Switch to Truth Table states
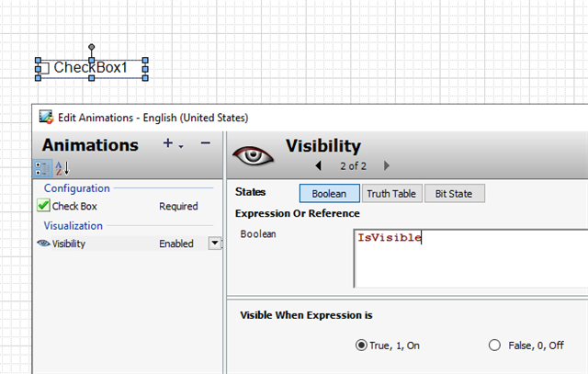The width and height of the screenshot is (588, 374). 391,194
